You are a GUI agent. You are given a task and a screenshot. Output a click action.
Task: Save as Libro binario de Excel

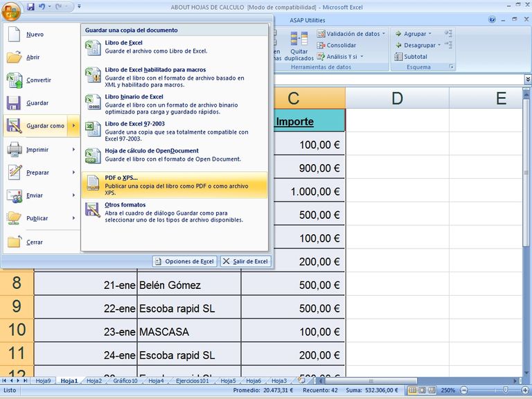point(175,104)
